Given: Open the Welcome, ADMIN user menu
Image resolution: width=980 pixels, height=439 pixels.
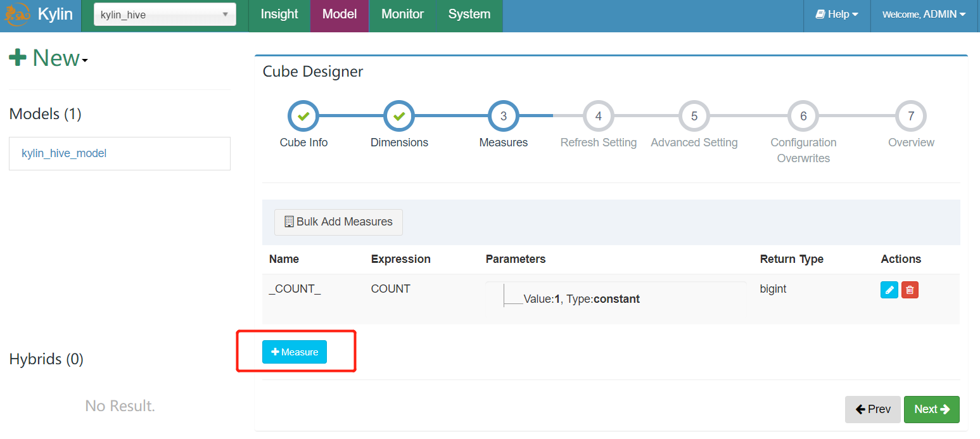Looking at the screenshot, I should [924, 14].
